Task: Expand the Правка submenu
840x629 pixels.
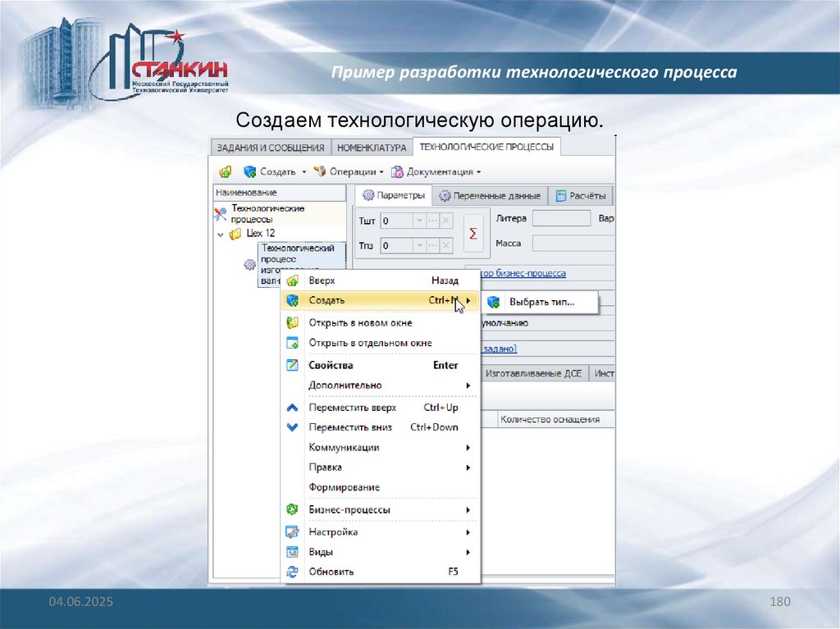Action: (380, 467)
